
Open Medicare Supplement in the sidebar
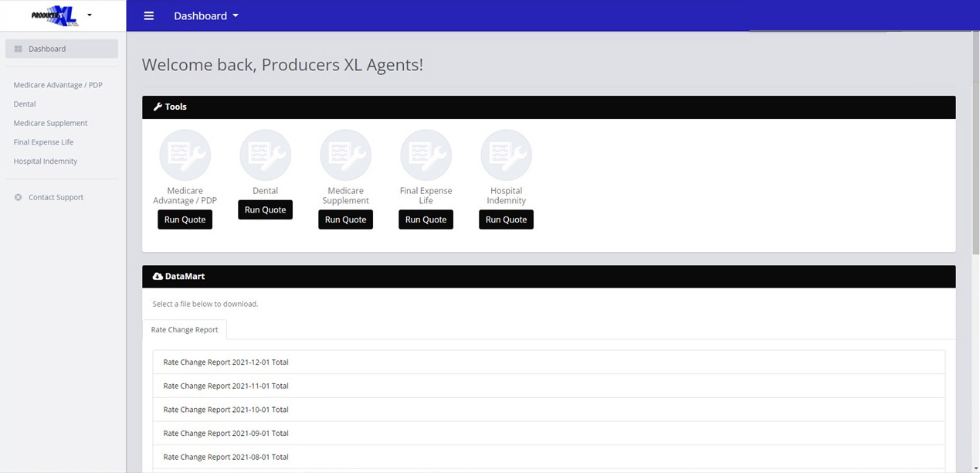click(50, 123)
